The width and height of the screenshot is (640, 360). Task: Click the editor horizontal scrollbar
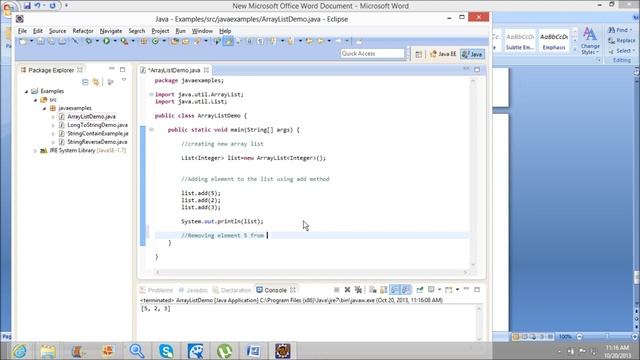(x=311, y=272)
